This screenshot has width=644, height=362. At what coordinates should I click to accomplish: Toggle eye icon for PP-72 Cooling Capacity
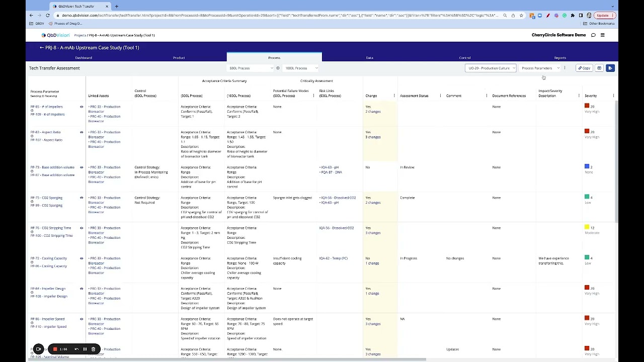tap(82, 258)
